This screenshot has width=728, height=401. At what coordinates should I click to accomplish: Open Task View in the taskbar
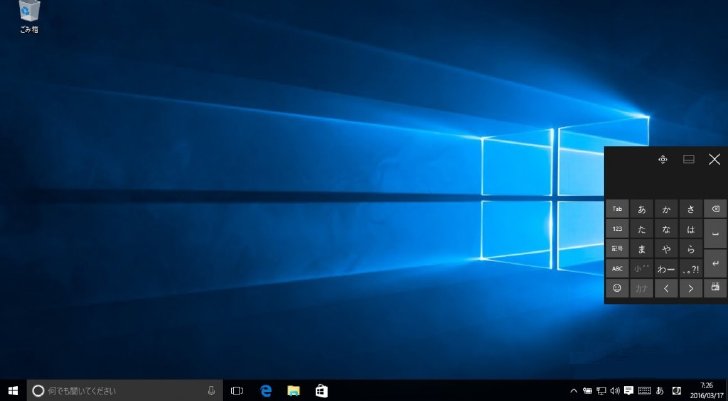point(237,391)
